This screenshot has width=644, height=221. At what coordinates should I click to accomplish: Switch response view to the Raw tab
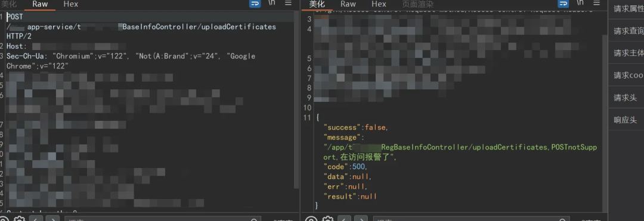click(x=348, y=4)
